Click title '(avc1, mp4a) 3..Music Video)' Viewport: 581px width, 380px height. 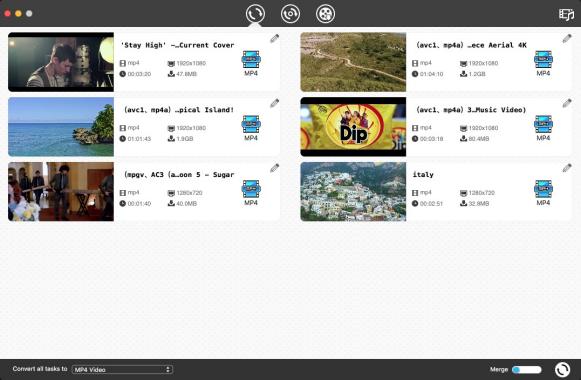(x=471, y=110)
